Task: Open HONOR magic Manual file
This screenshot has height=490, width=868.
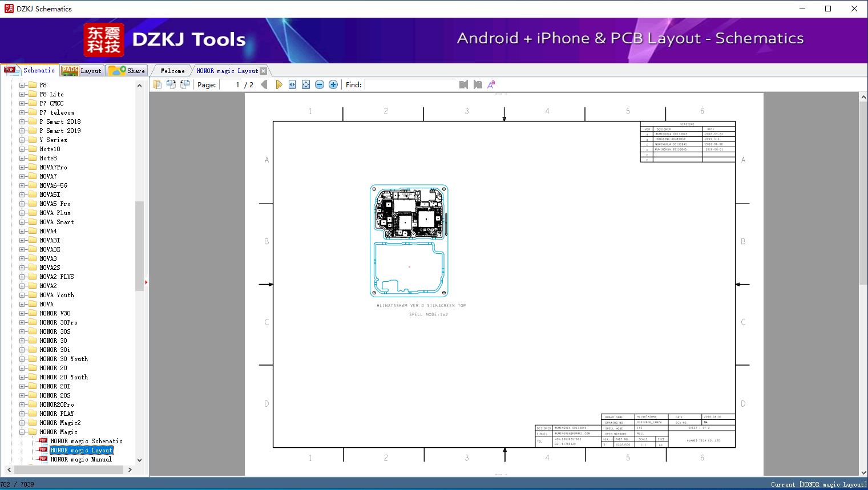Action: 81,459
